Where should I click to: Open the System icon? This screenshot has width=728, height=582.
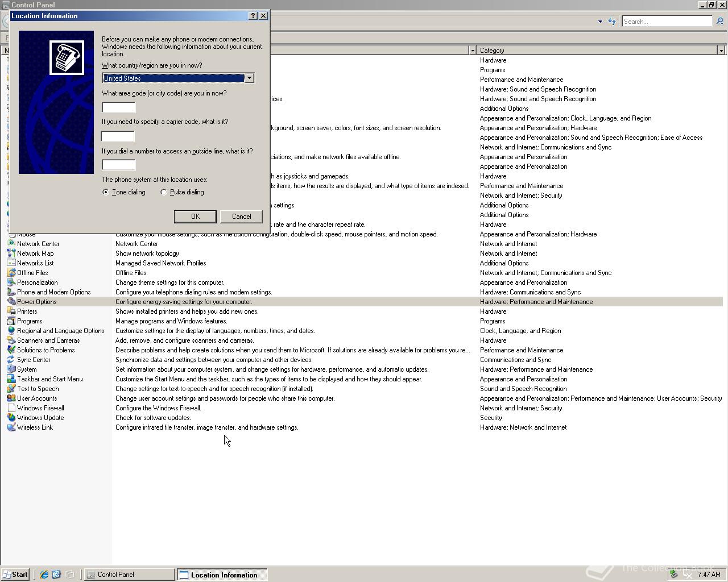pyautogui.click(x=11, y=369)
